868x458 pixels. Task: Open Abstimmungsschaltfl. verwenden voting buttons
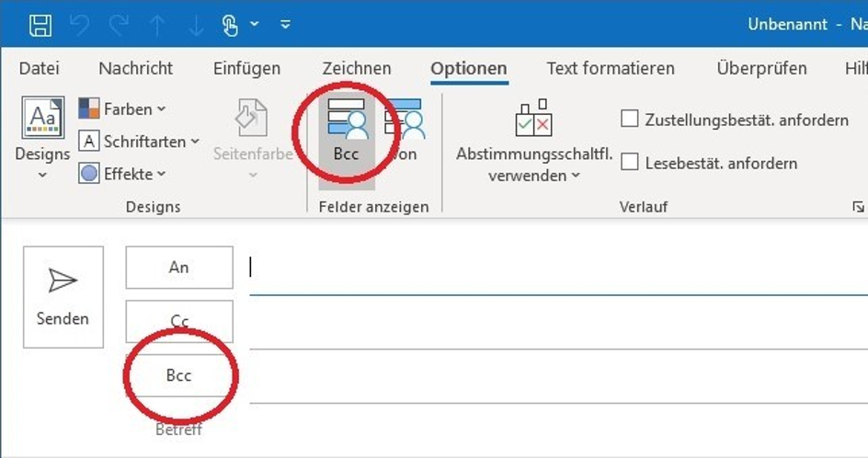click(534, 141)
